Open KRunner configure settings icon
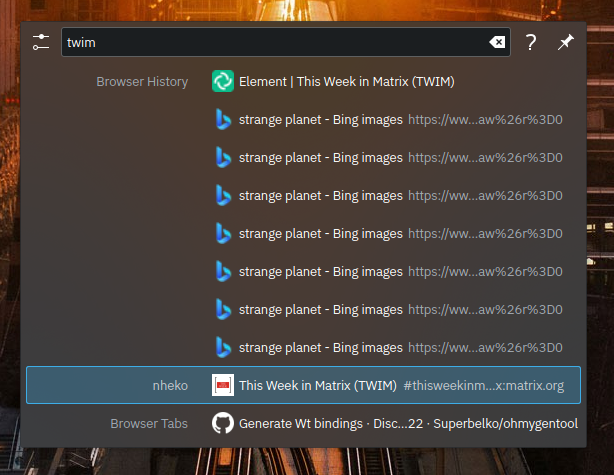614x475 pixels. coord(41,42)
